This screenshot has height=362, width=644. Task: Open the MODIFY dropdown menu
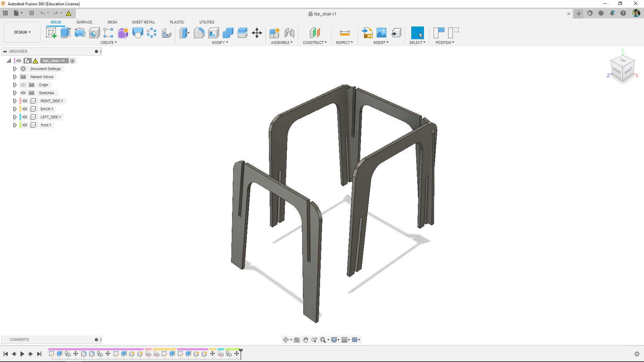click(x=220, y=43)
